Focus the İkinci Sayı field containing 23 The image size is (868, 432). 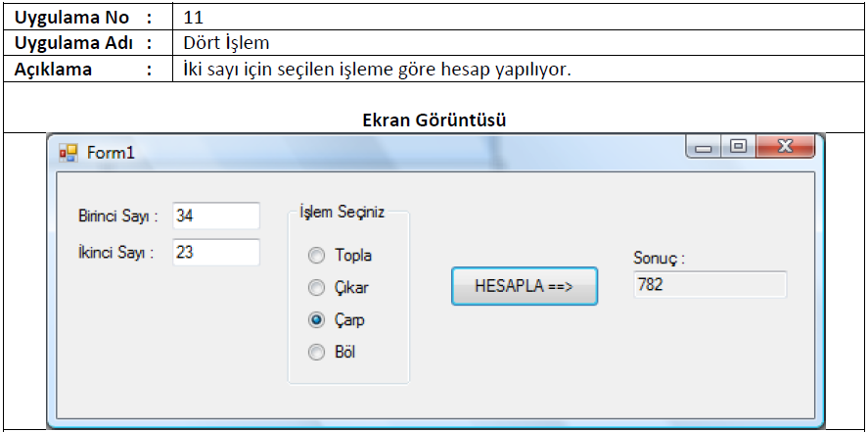click(216, 253)
